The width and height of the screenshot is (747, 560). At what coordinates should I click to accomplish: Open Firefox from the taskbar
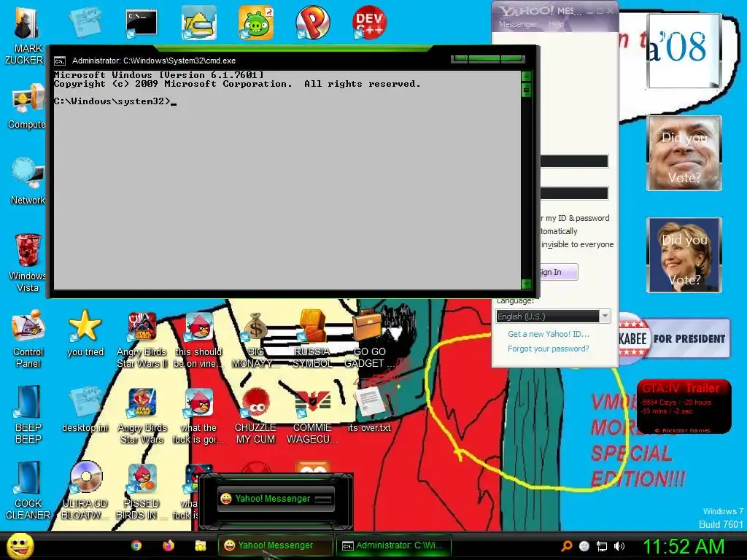169,545
